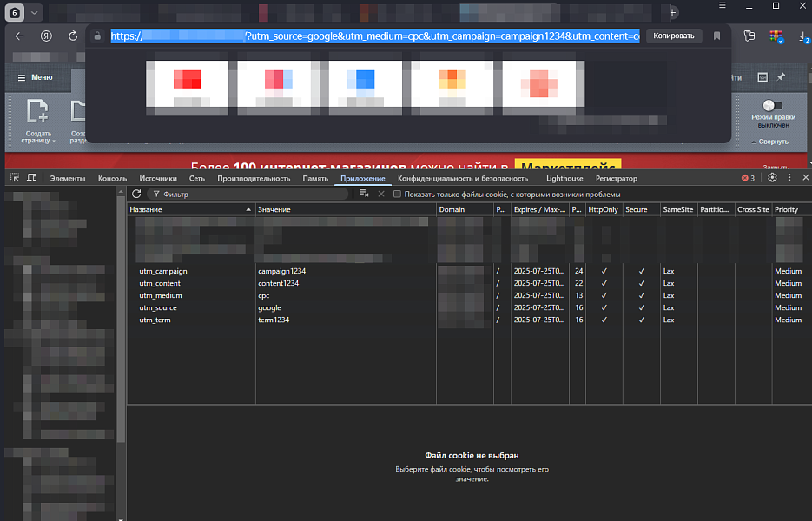This screenshot has height=521, width=812.
Task: Switch to the 'Консоль' DevTools tab
Action: tap(112, 178)
